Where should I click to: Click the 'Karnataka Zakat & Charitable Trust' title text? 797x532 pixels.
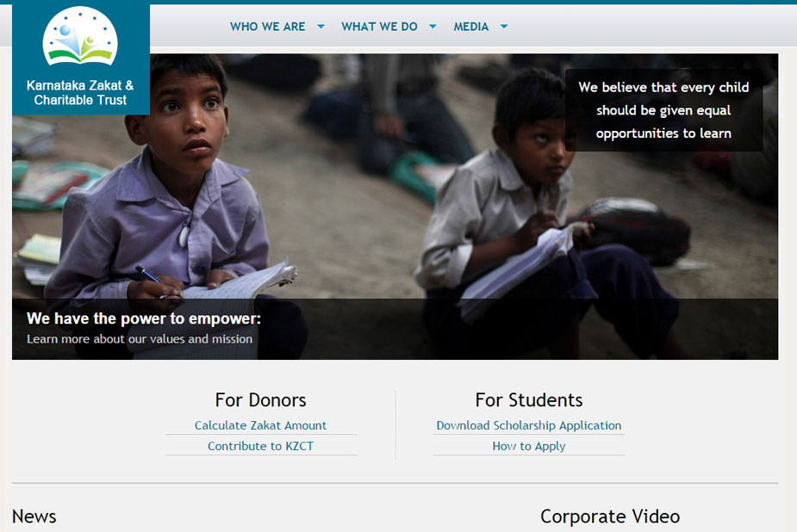80,92
